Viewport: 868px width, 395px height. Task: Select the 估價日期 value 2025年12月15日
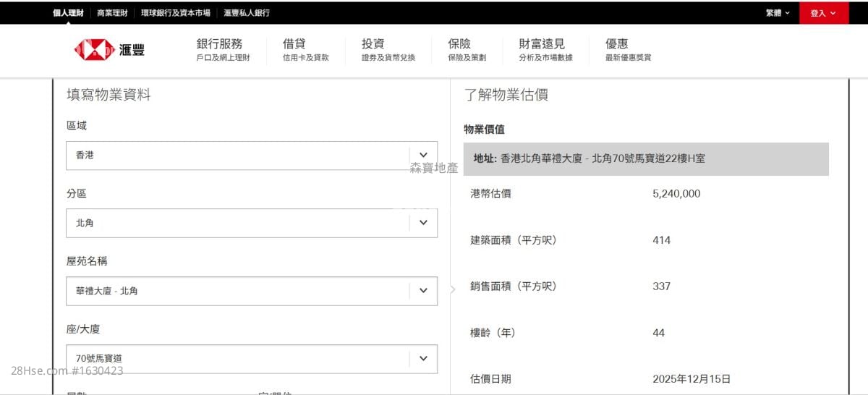point(692,379)
